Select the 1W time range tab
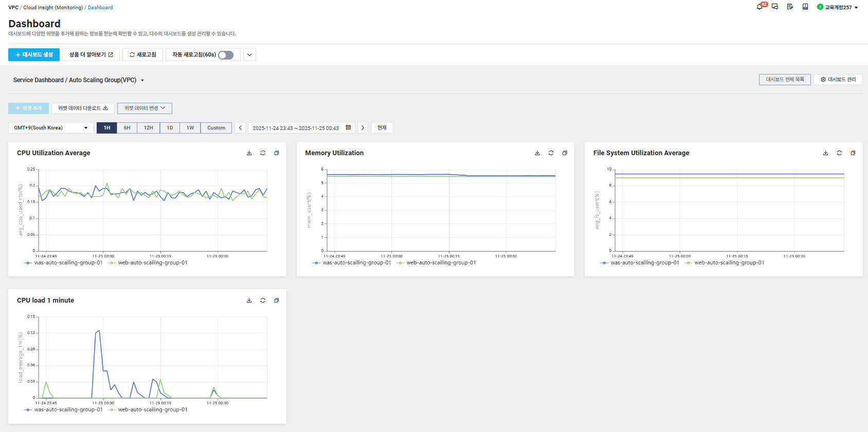Screen dimensions: 868x432 [190, 128]
